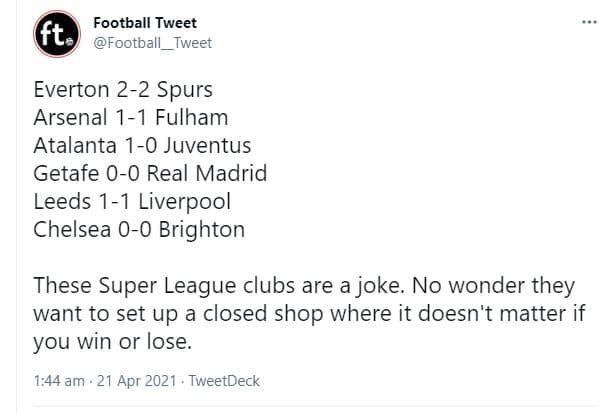Screen dimensions: 611x414
Task: Click the Liverpool team name
Action: point(185,202)
